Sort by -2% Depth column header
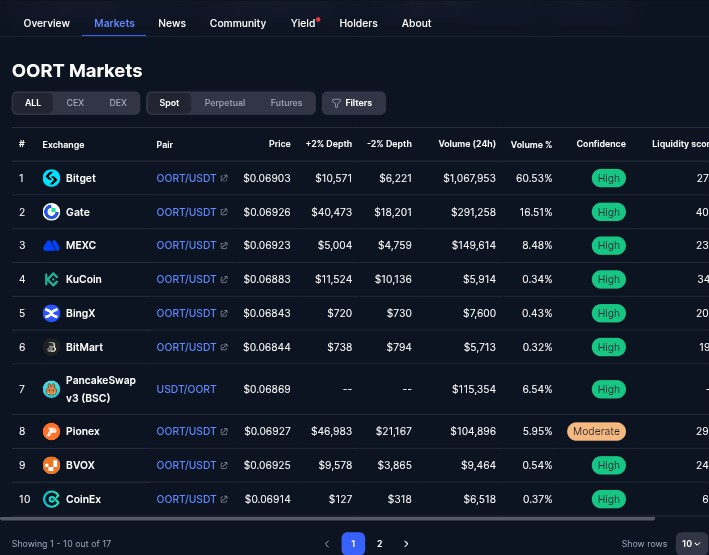 [389, 144]
